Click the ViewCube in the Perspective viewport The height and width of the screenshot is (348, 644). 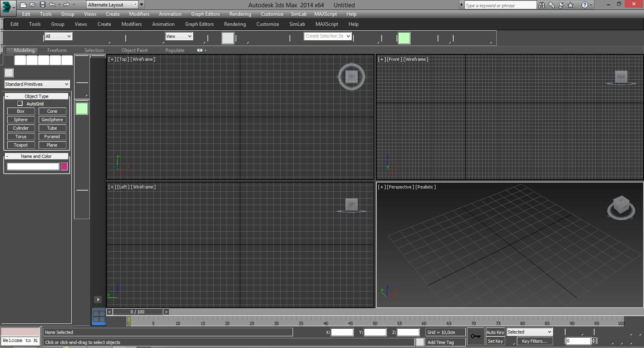pyautogui.click(x=621, y=207)
